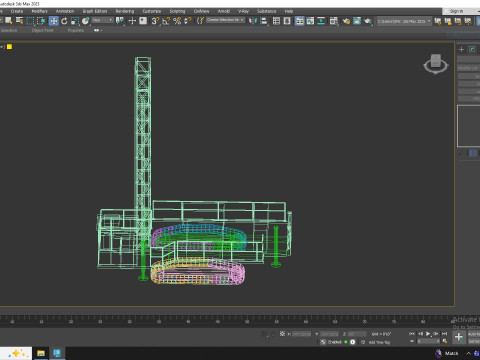This screenshot has width=480, height=360.
Task: Click the Select and Place tool
Action: tap(86, 21)
